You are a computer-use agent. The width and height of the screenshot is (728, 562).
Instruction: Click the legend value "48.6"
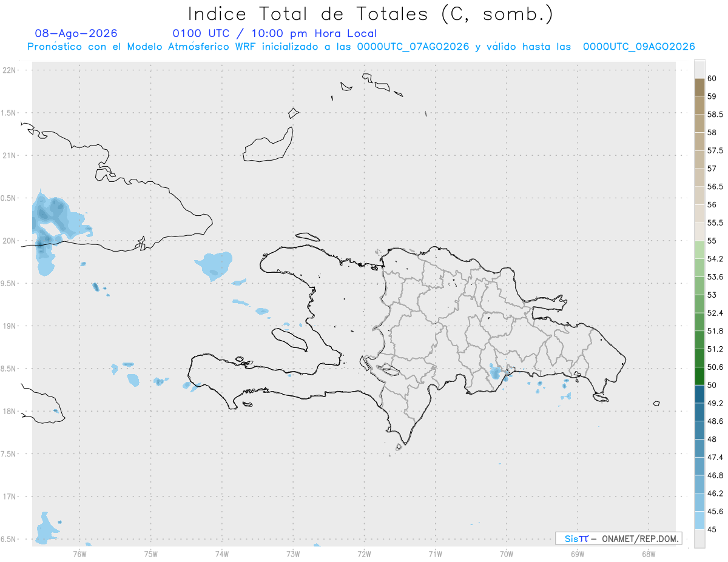coord(715,421)
